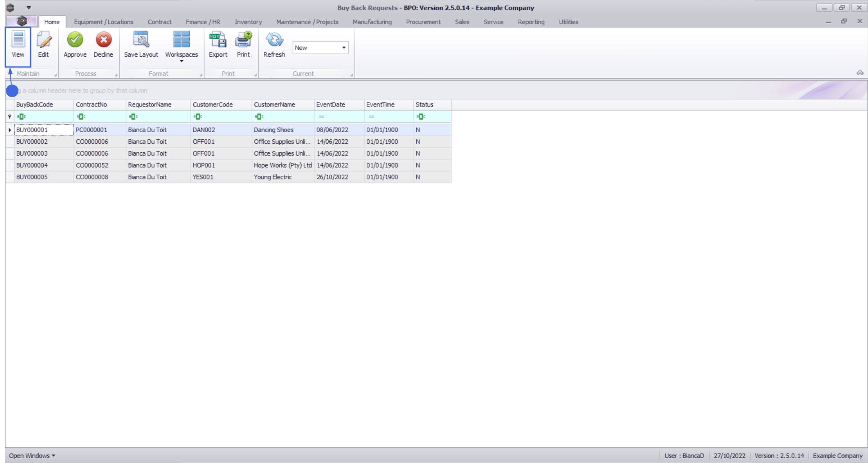Open the Inventory ribbon tab

tap(248, 22)
